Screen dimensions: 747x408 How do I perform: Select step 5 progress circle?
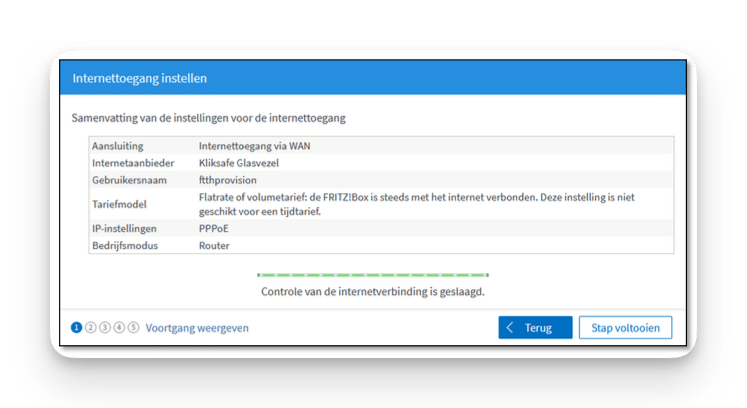[133, 327]
